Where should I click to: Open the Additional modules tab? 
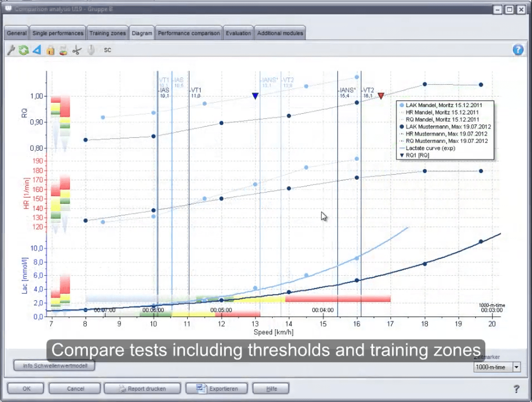click(280, 33)
